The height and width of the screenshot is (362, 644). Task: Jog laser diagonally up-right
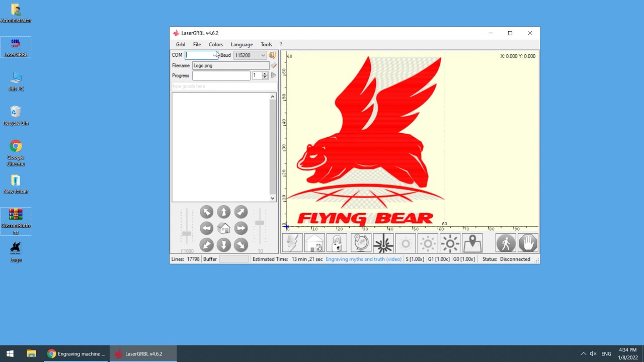point(241,212)
